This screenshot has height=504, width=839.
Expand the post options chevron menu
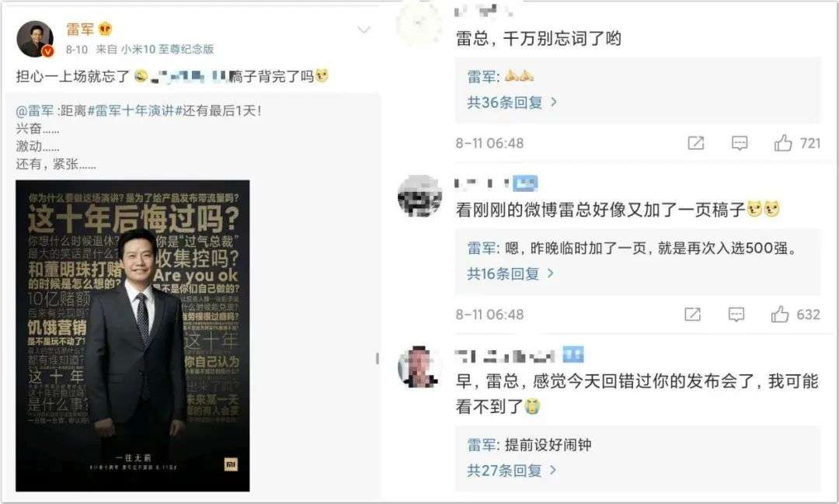tap(364, 30)
